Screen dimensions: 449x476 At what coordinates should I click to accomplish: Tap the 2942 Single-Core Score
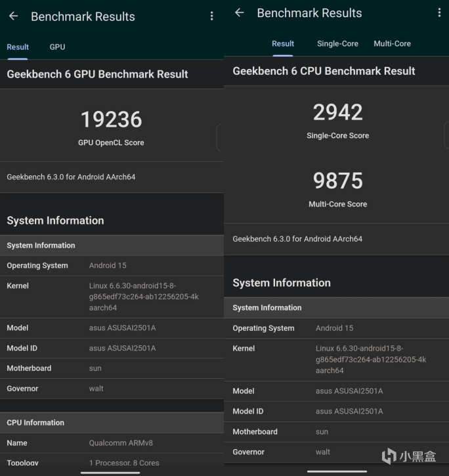click(x=337, y=113)
